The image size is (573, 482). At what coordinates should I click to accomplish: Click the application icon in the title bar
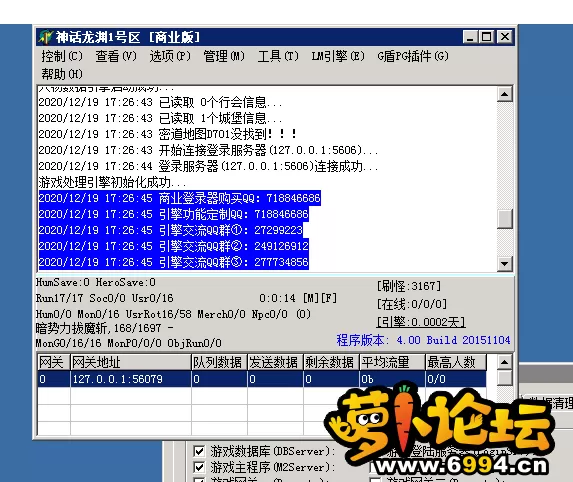46,37
